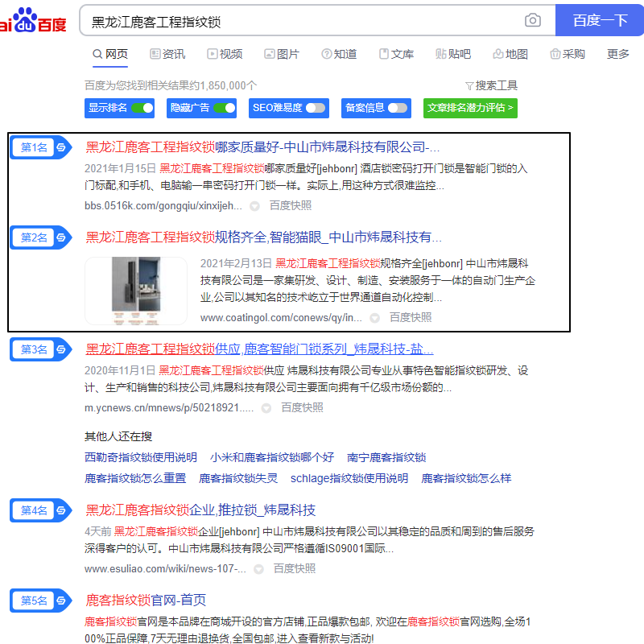Expand dropdown arrow next to www.coatingol.com URL

[x=374, y=318]
